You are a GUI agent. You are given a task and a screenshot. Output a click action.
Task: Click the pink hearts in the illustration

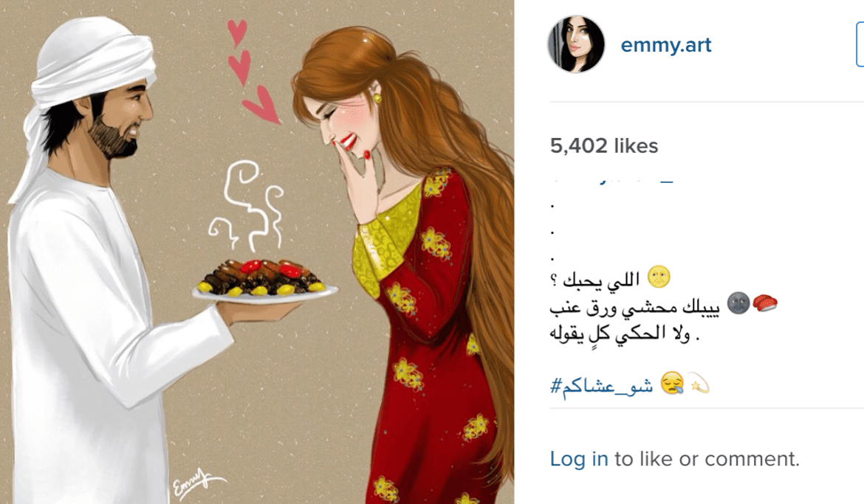(x=251, y=72)
